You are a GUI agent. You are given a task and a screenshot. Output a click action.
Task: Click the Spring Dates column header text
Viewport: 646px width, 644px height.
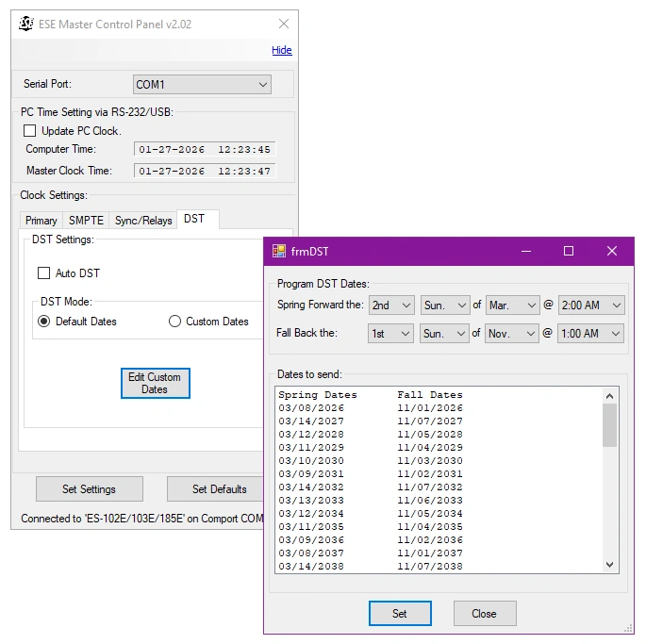pos(318,395)
